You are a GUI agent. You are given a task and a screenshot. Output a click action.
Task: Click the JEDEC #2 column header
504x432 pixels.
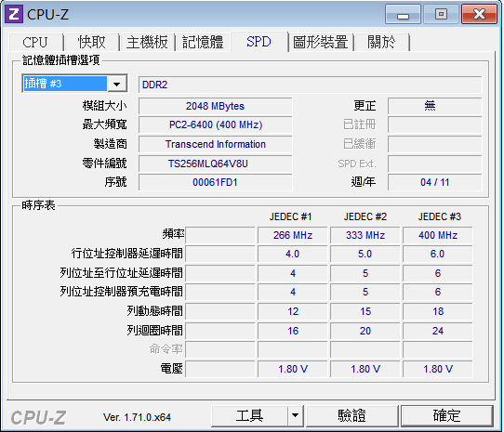(x=365, y=216)
